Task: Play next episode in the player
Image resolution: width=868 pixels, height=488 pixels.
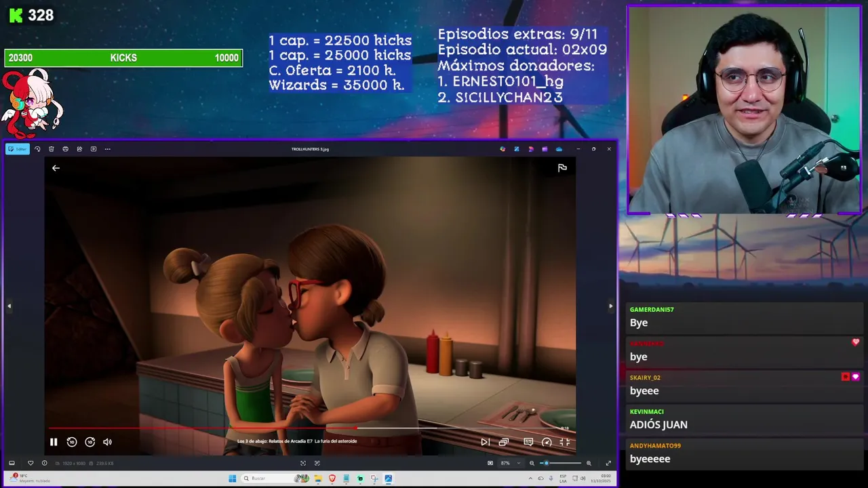Action: pos(485,442)
